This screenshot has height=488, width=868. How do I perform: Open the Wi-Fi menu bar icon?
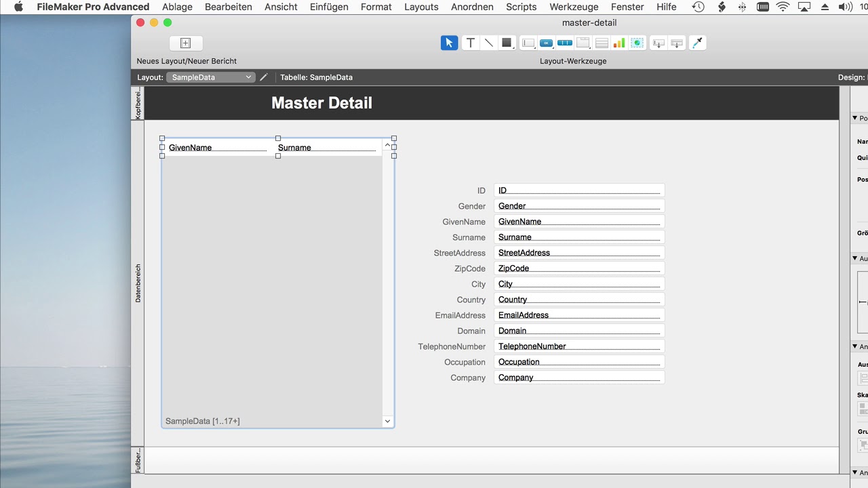(783, 7)
